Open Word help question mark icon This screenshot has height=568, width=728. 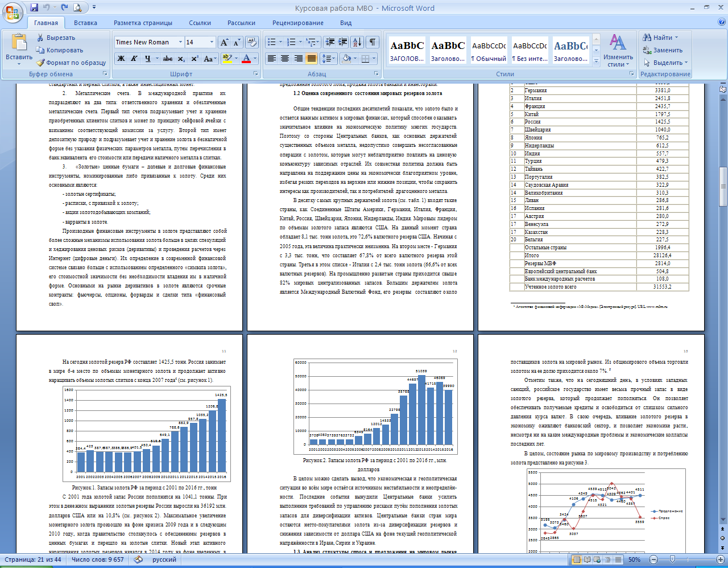(x=721, y=22)
